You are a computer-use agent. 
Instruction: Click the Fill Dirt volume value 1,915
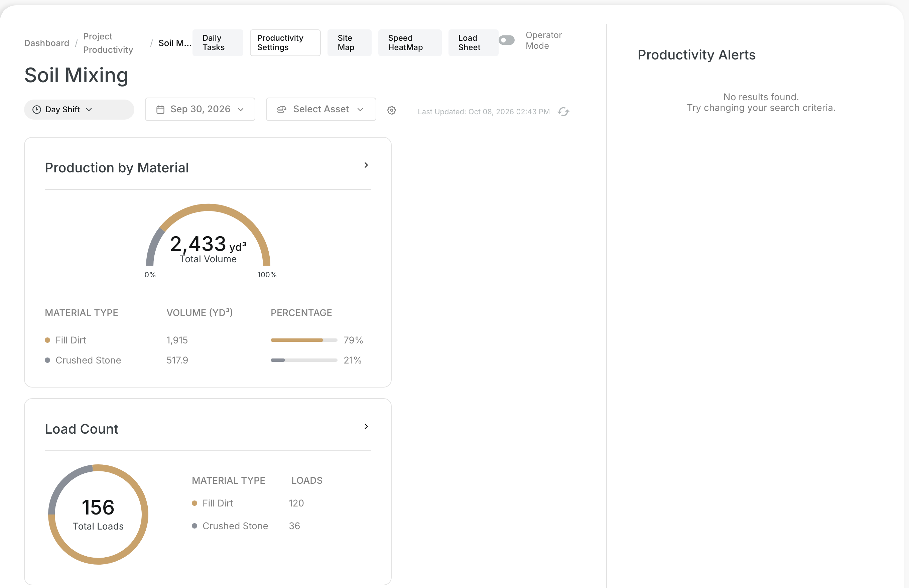coord(177,340)
